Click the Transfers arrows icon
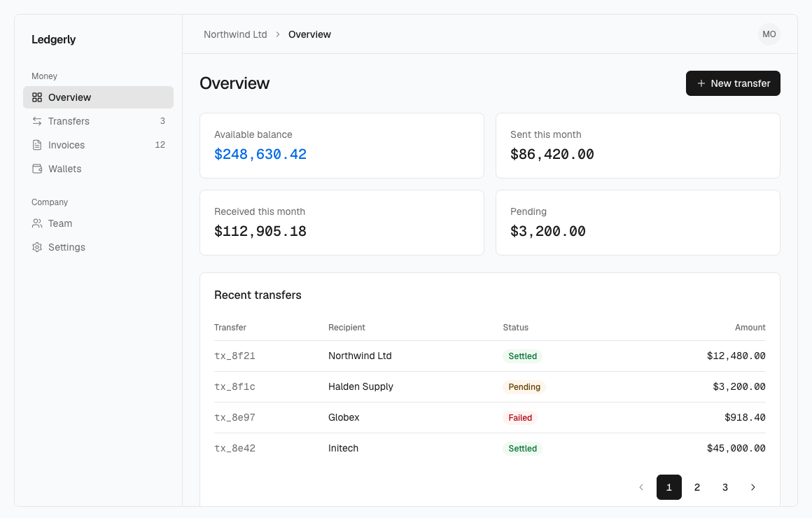812x518 pixels. click(x=37, y=121)
